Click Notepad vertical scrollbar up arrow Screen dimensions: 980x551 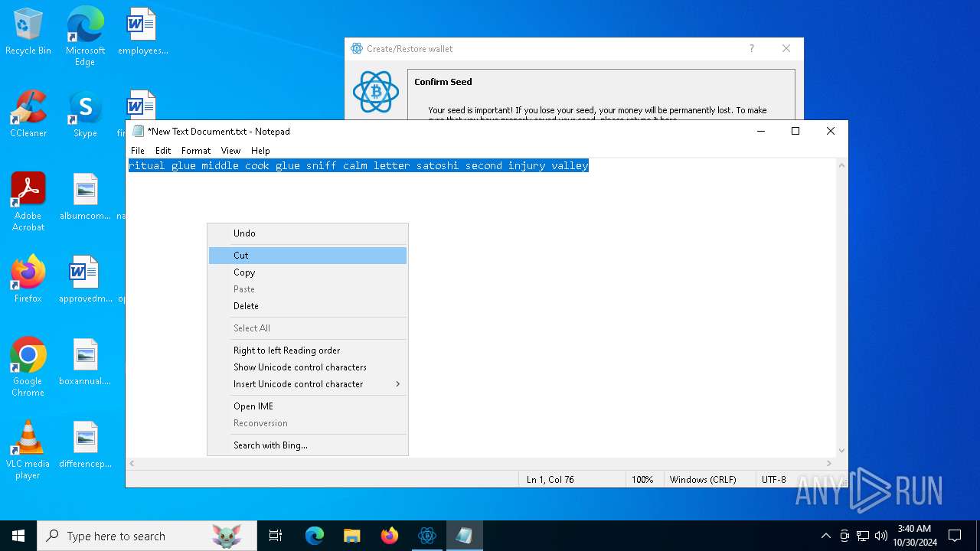(x=841, y=165)
